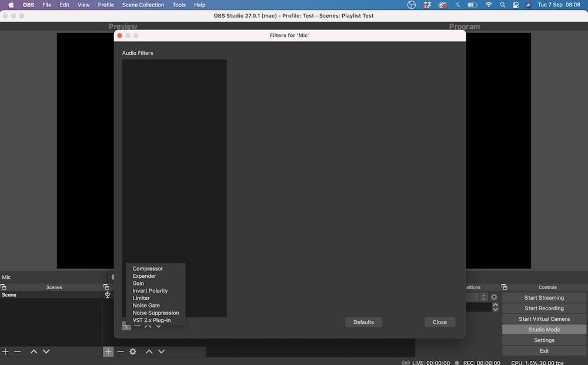This screenshot has width=588, height=365.
Task: Add a Limiter filter
Action: click(141, 298)
